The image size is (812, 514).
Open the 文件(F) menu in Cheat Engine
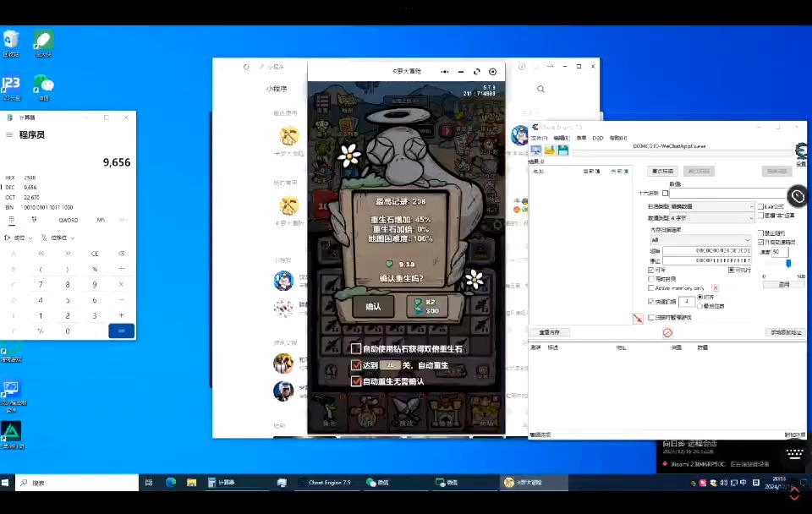(x=539, y=138)
